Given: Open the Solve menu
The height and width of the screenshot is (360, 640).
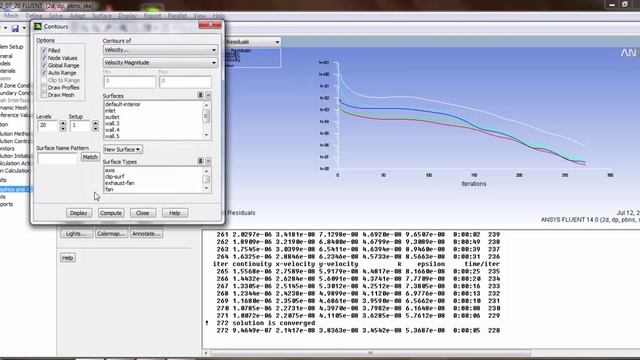Looking at the screenshot, I should [x=56, y=16].
